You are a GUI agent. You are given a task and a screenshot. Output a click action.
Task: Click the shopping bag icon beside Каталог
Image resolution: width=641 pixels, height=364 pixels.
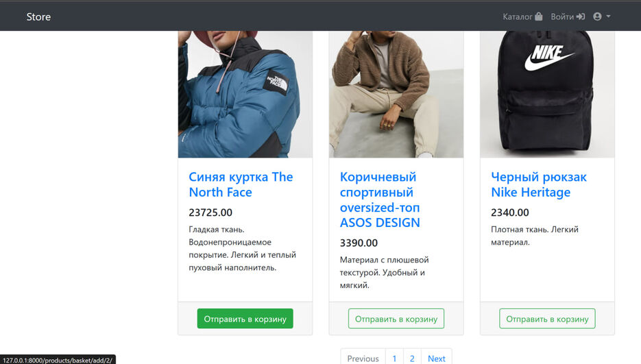pyautogui.click(x=539, y=16)
